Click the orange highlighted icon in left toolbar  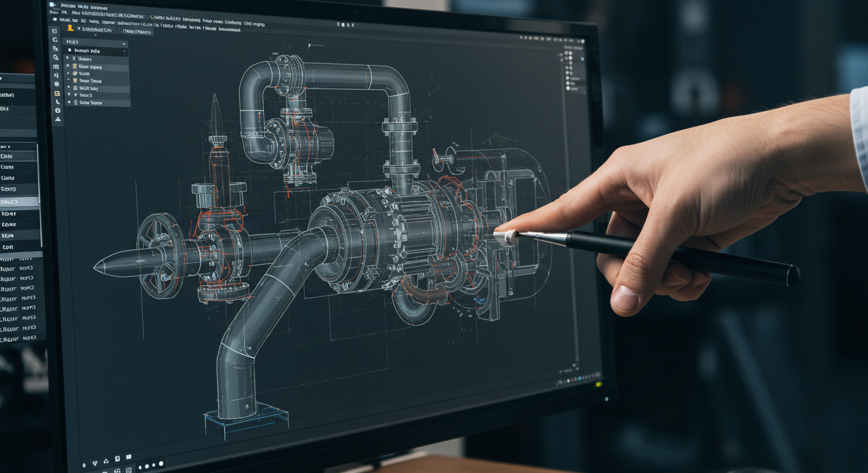(57, 94)
